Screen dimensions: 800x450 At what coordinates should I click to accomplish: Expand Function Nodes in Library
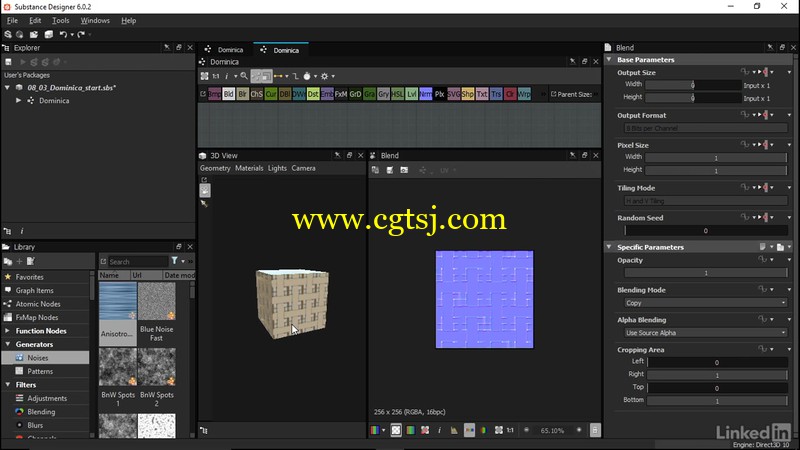(7, 331)
